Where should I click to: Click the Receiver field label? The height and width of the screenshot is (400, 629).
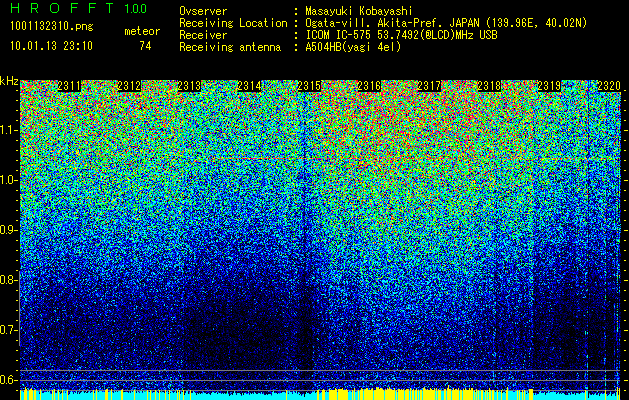point(203,35)
